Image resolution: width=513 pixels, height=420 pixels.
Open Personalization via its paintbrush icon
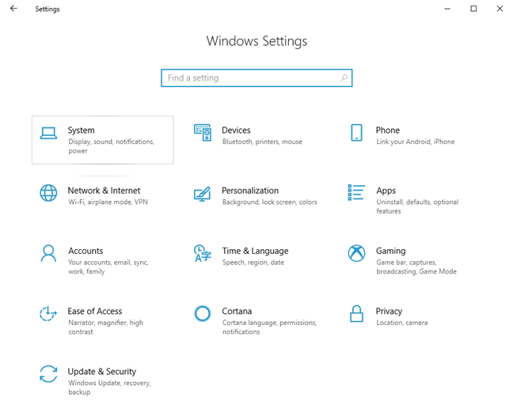click(203, 193)
